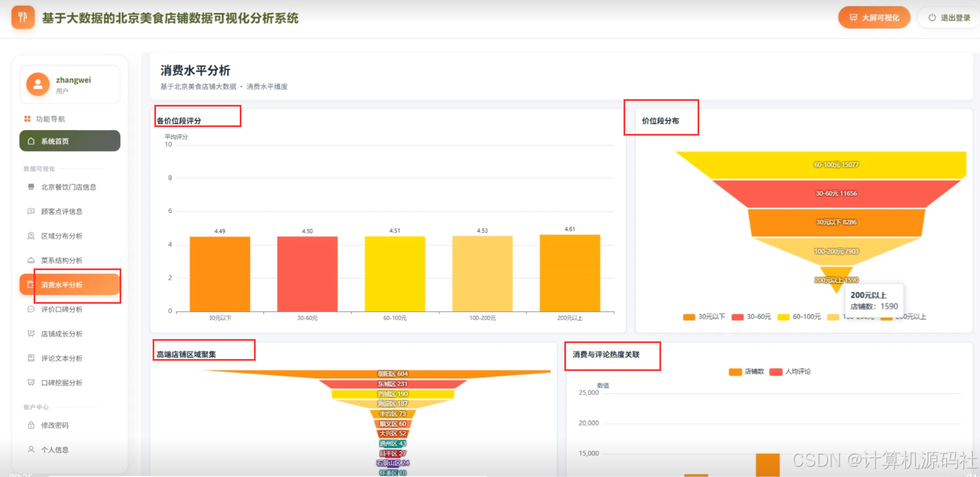The image size is (980, 477).
Task: Click the 高端店铺区域聚集 chart title
Action: (186, 354)
